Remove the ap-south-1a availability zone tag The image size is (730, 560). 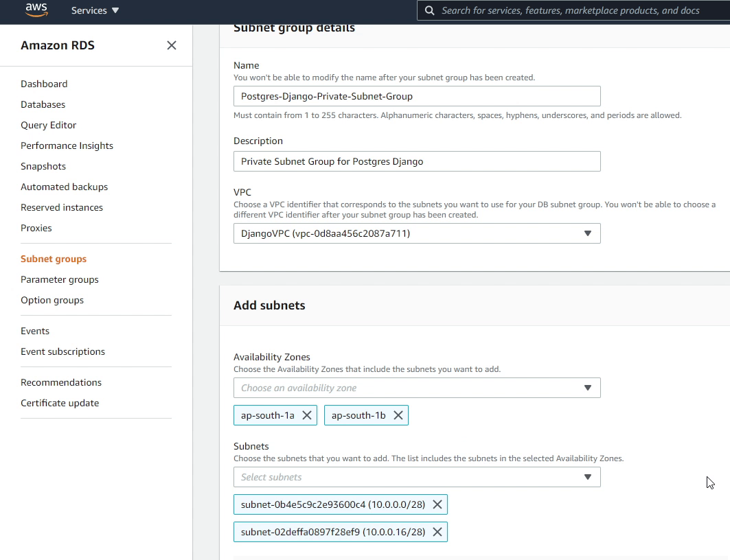(307, 415)
